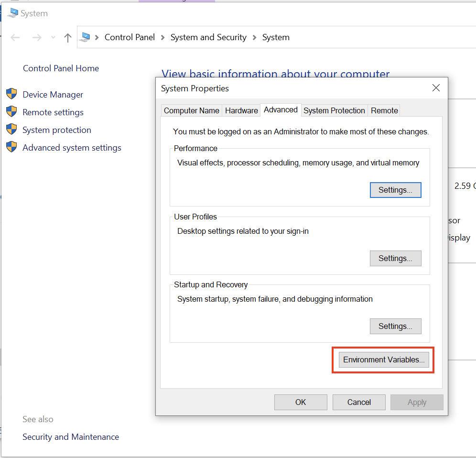
Task: Open Control Panel breadcrumb
Action: pyautogui.click(x=130, y=37)
